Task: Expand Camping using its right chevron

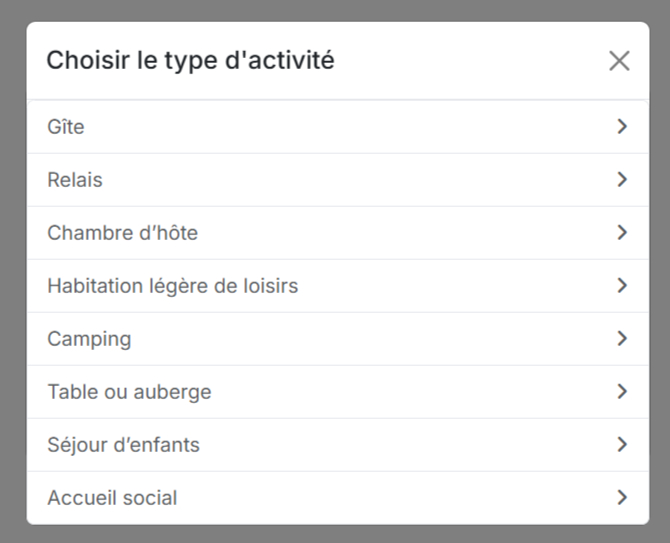Action: (x=622, y=339)
